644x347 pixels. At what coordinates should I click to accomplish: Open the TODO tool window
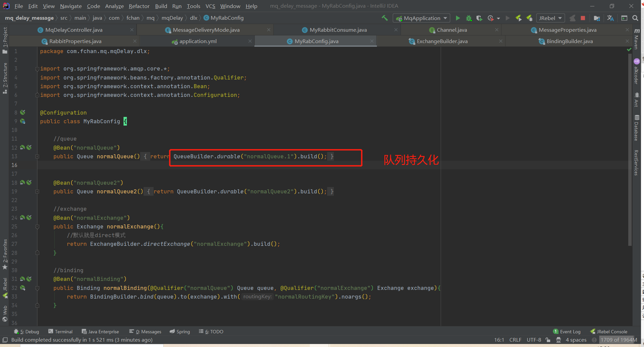[211, 331]
